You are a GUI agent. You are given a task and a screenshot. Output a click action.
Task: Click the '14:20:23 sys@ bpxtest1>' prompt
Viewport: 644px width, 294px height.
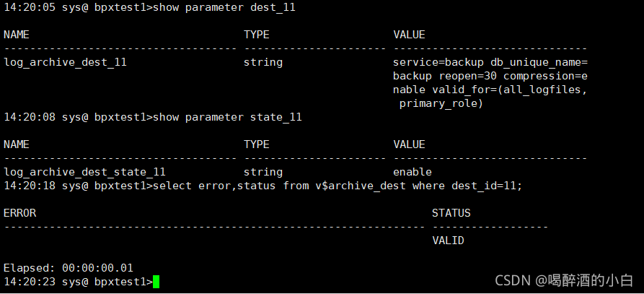pos(78,282)
